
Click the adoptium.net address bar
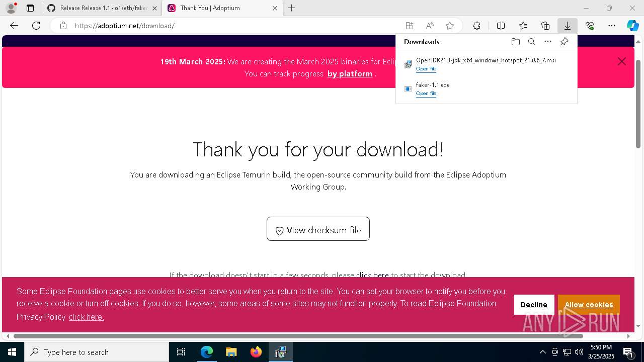236,26
